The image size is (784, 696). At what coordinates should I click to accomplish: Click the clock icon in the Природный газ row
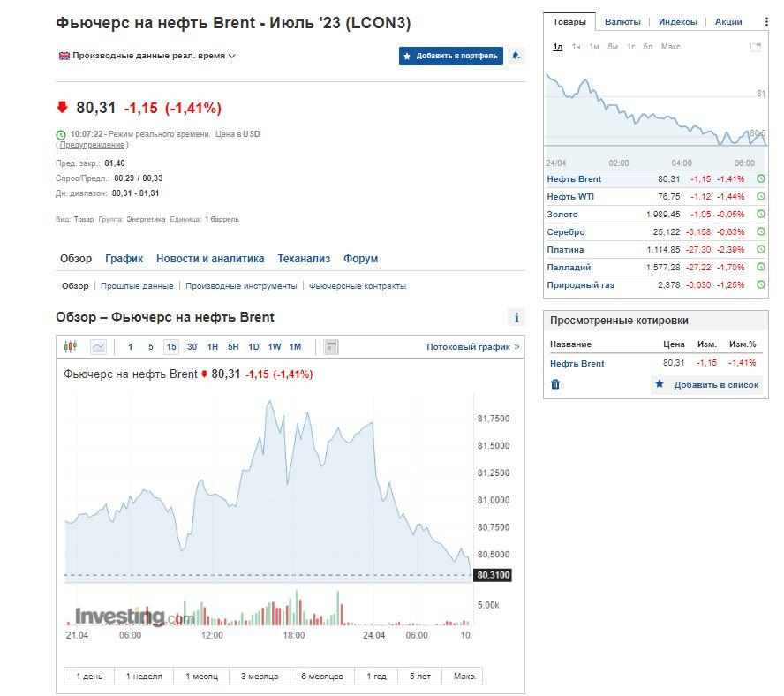pyautogui.click(x=761, y=284)
